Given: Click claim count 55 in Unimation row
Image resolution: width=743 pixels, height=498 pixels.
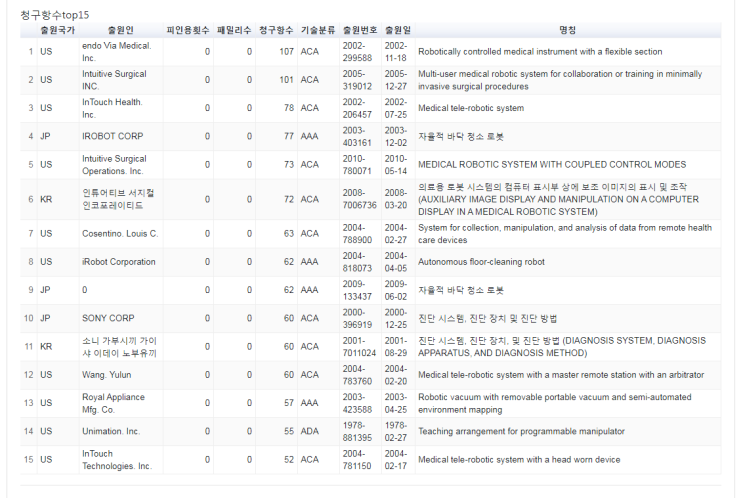Looking at the screenshot, I should click(x=289, y=431).
